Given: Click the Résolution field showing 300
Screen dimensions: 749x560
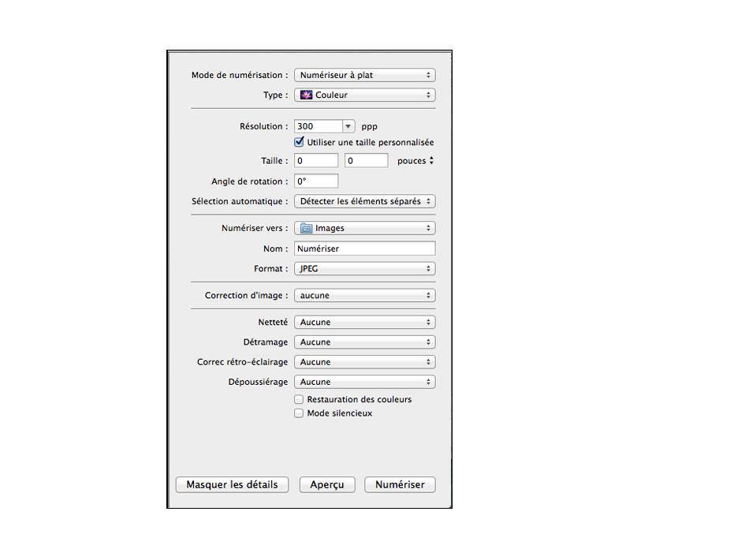Looking at the screenshot, I should pyautogui.click(x=319, y=126).
